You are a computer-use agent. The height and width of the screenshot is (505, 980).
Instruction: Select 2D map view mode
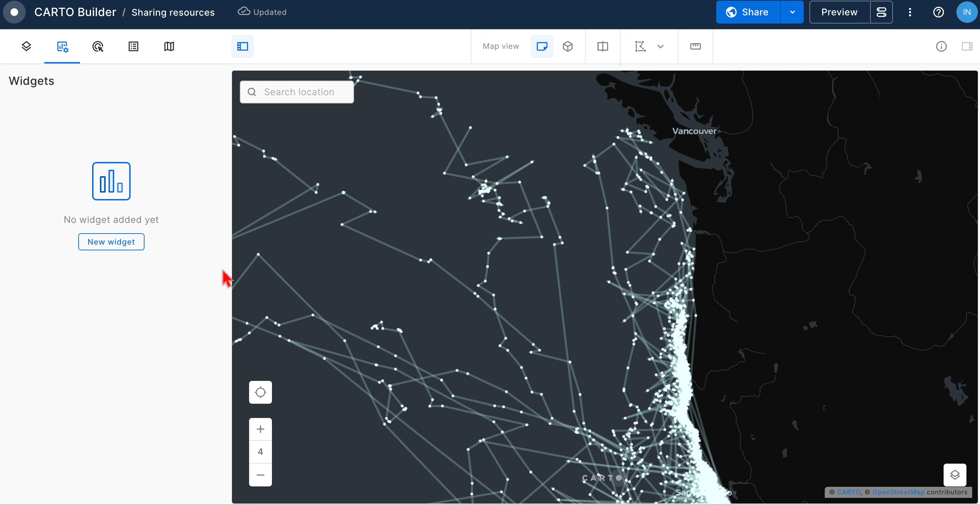pos(542,46)
